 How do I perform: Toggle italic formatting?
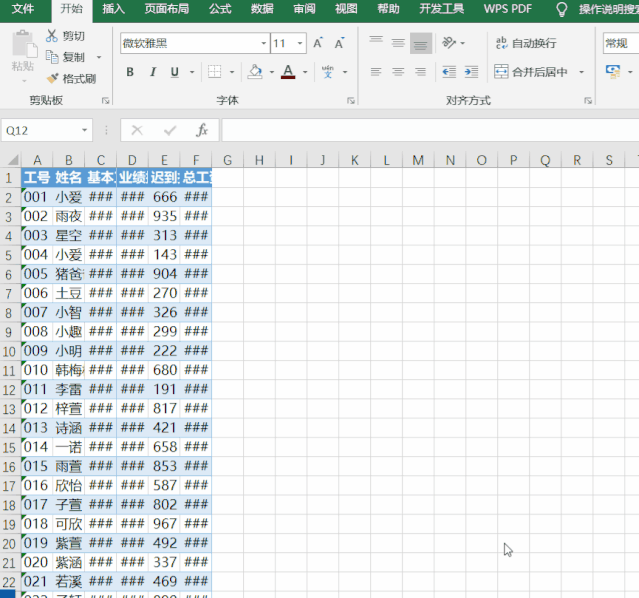[153, 72]
